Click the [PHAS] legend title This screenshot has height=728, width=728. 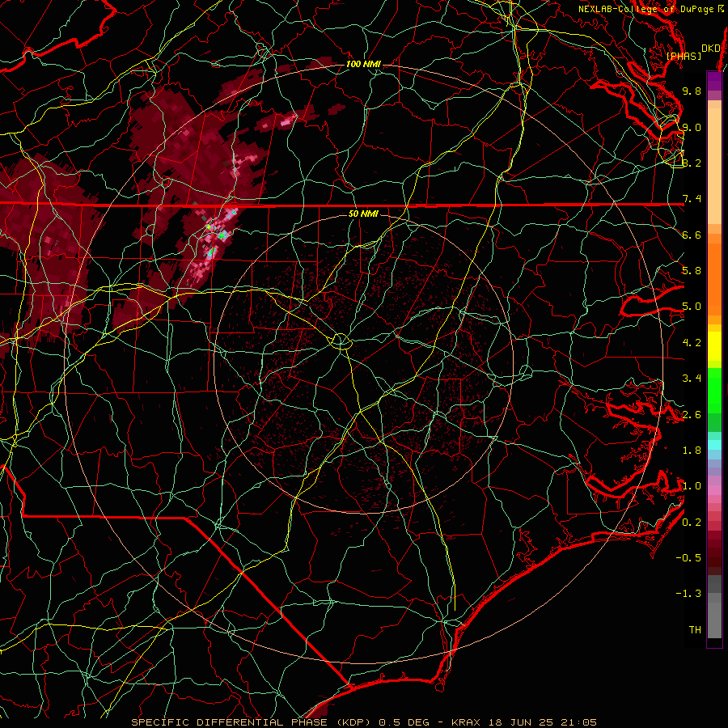pyautogui.click(x=684, y=56)
